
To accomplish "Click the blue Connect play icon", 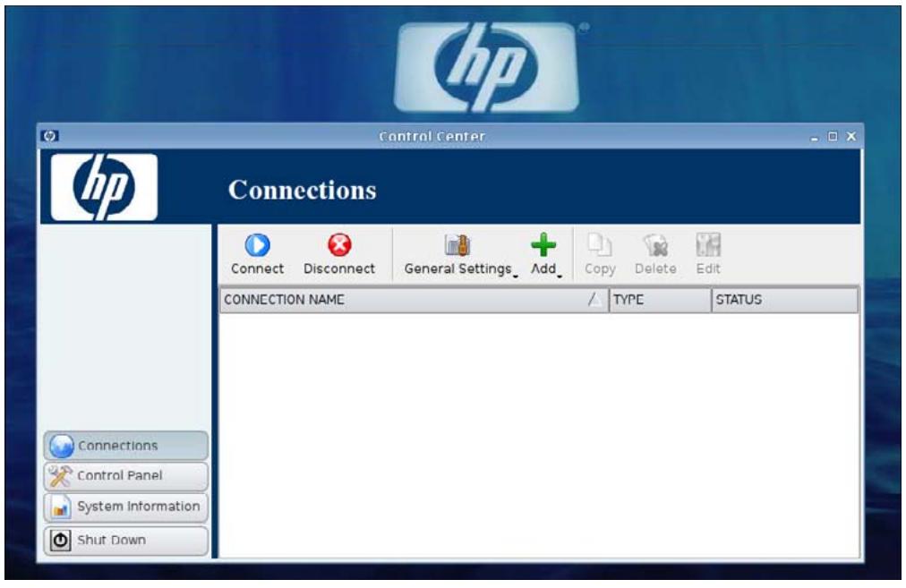I will coord(257,245).
